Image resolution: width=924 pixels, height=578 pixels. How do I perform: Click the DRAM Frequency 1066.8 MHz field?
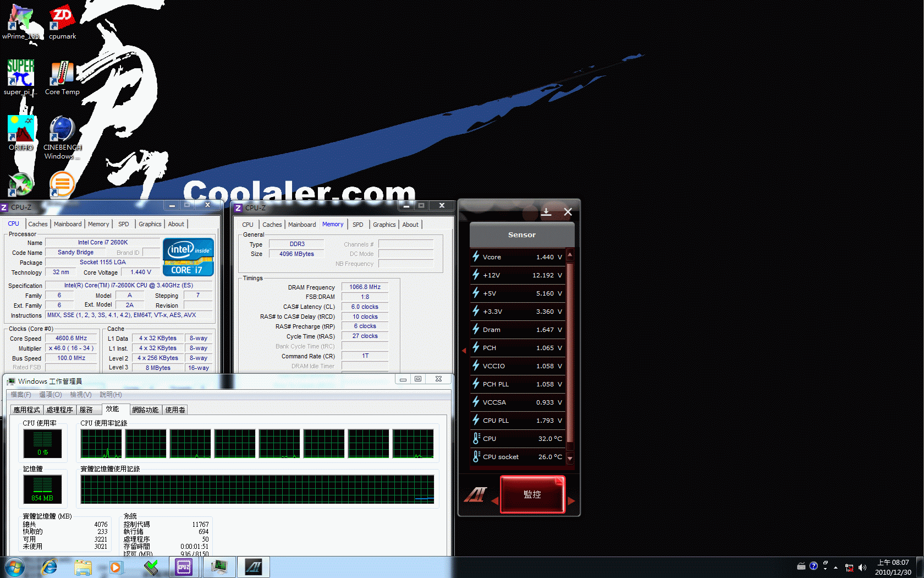365,287
